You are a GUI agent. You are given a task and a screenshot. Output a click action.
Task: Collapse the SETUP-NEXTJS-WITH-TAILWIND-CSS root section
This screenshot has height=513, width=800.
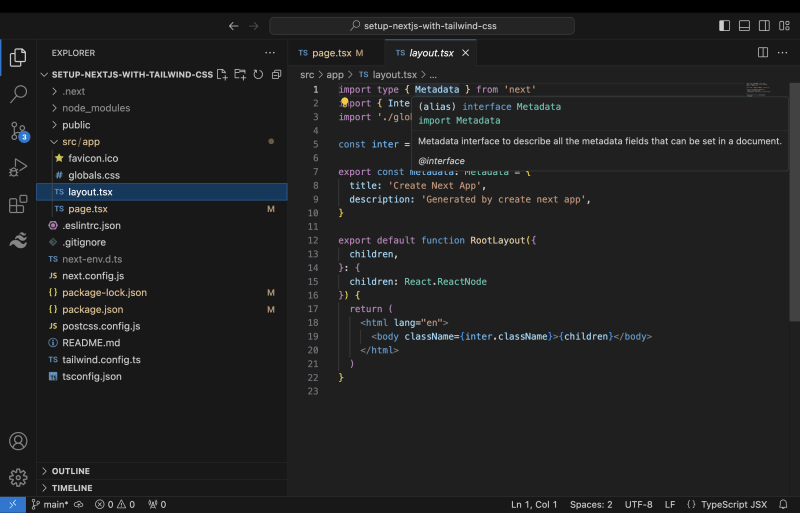tap(132, 75)
